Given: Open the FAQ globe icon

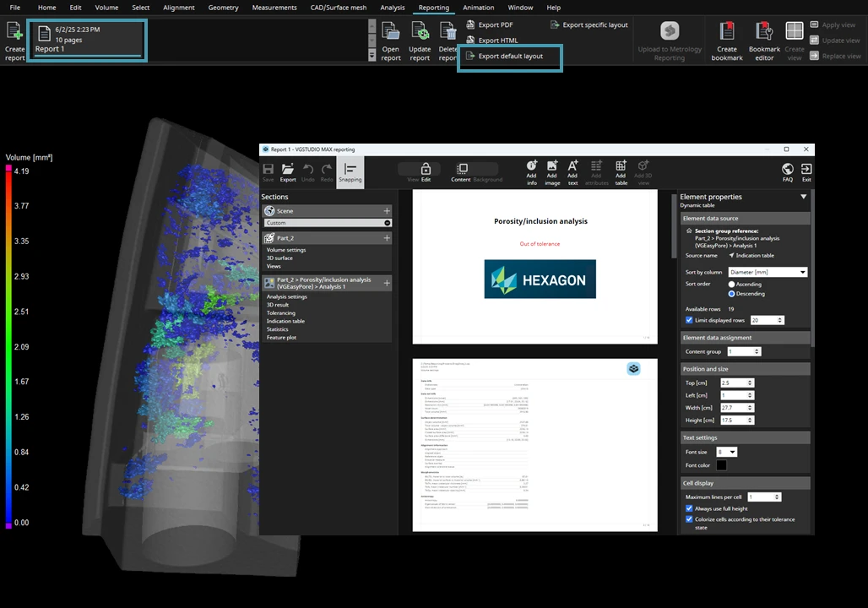Looking at the screenshot, I should [x=787, y=170].
